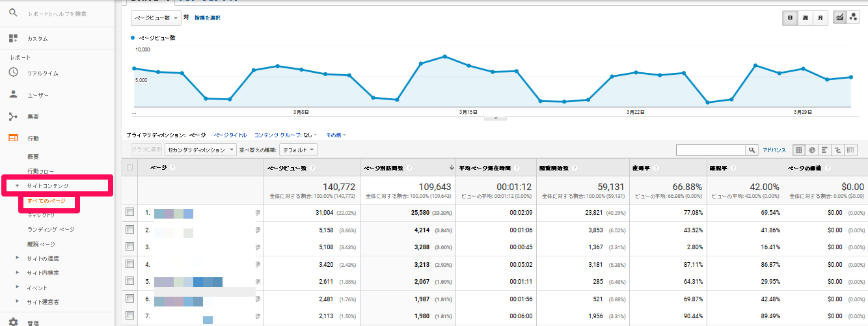This screenshot has height=326, width=868.
Task: Collapse the サイトコンテンツ tree section
Action: [18, 186]
